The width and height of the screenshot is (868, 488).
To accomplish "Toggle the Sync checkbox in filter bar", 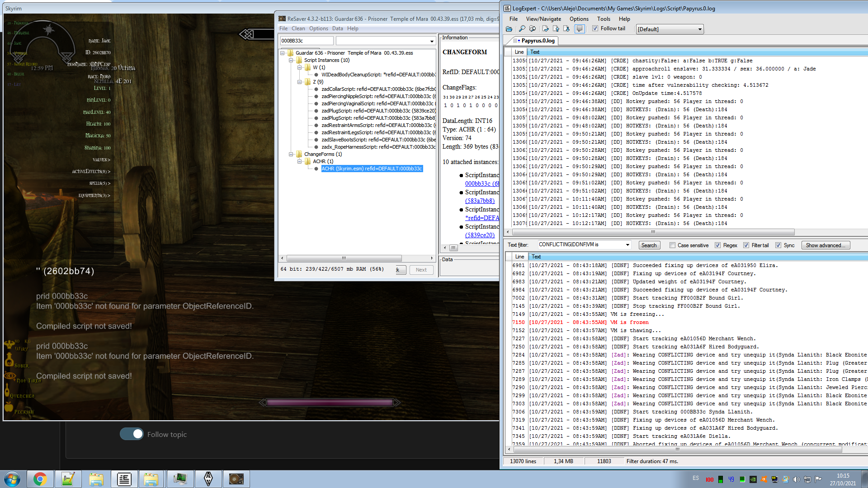I will coord(778,245).
